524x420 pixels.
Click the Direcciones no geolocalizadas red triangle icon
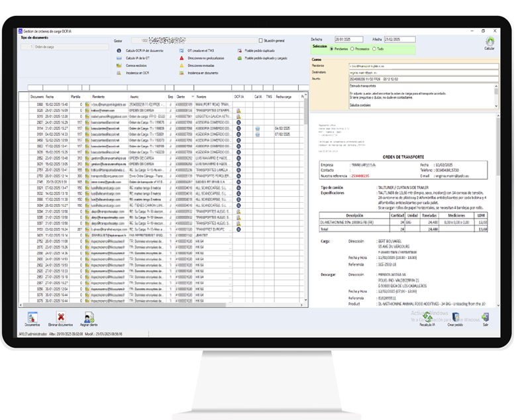[182, 58]
